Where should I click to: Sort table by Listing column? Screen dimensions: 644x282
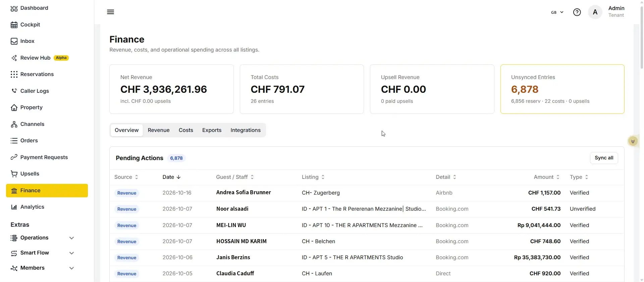pyautogui.click(x=313, y=177)
